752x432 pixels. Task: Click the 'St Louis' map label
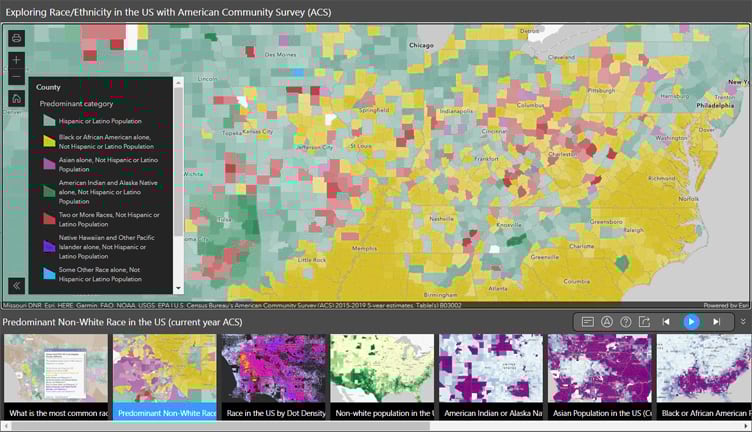click(361, 146)
